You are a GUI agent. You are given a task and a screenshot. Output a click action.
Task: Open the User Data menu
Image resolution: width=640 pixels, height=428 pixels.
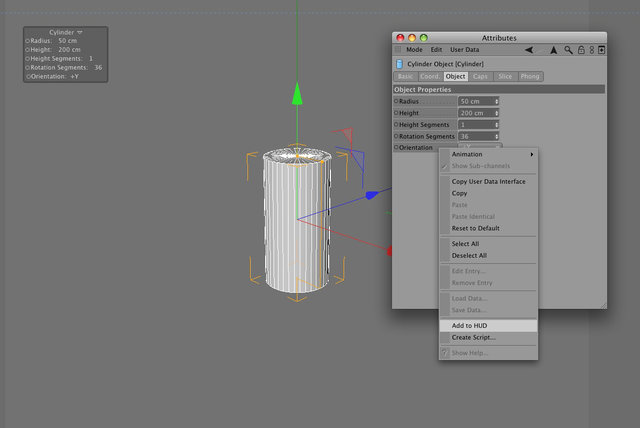click(x=464, y=50)
